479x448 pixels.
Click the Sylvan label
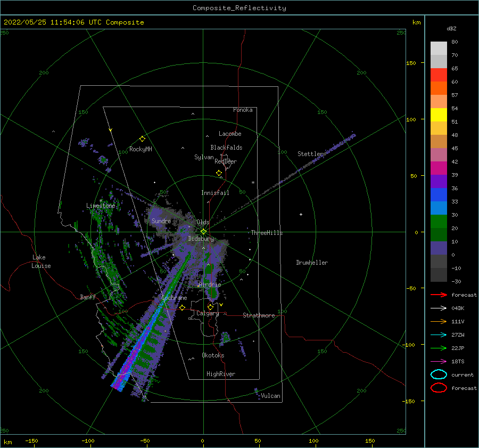pos(204,157)
